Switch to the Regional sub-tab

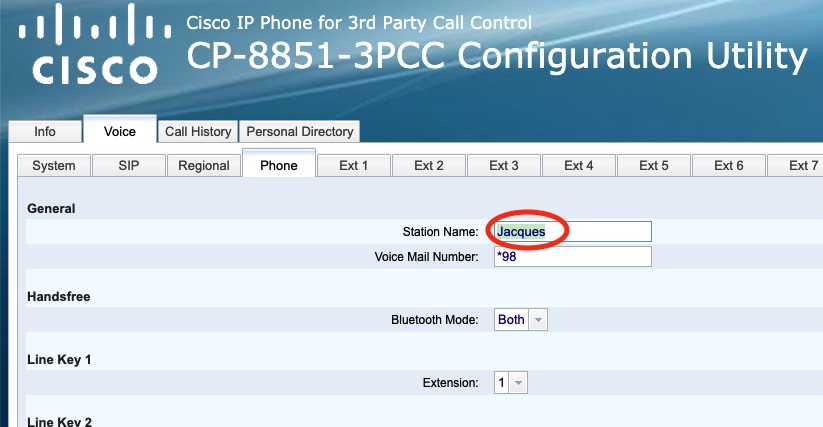(204, 165)
